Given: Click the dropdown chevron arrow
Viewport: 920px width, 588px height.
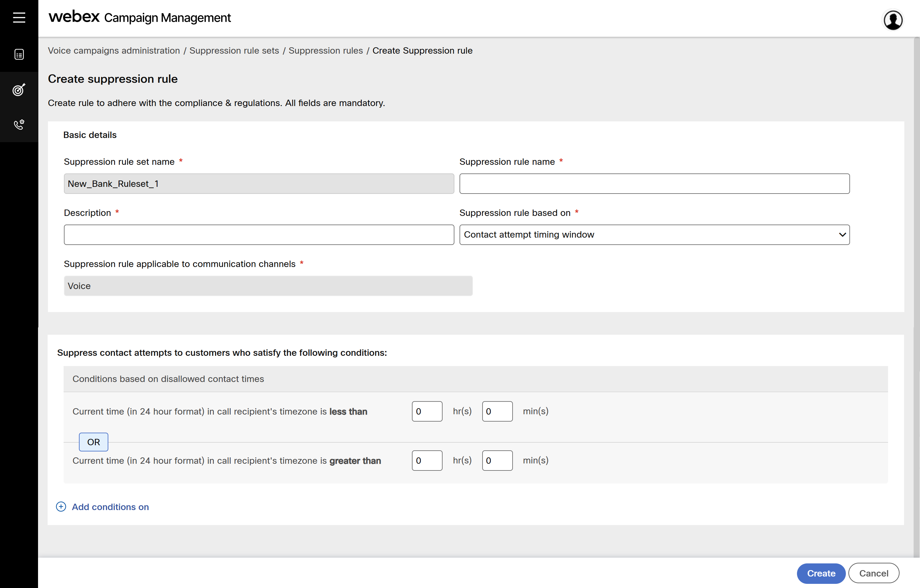Looking at the screenshot, I should click(x=842, y=234).
